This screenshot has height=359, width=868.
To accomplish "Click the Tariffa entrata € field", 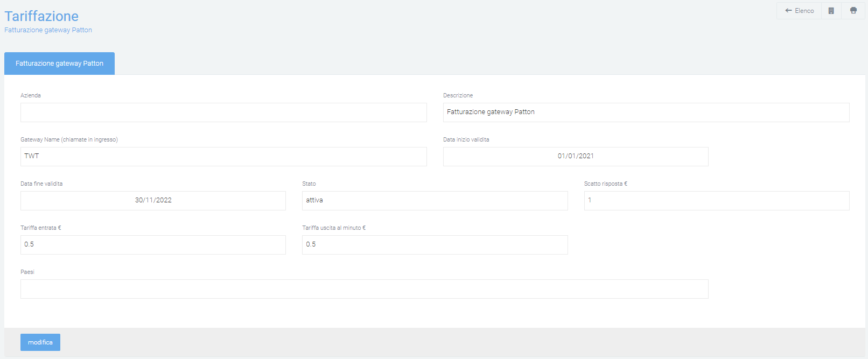I will pos(153,245).
